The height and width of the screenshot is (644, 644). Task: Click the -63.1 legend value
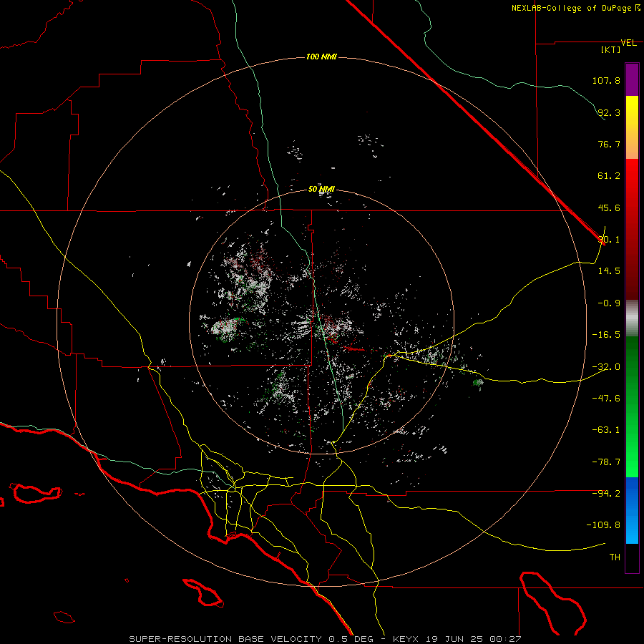(606, 430)
